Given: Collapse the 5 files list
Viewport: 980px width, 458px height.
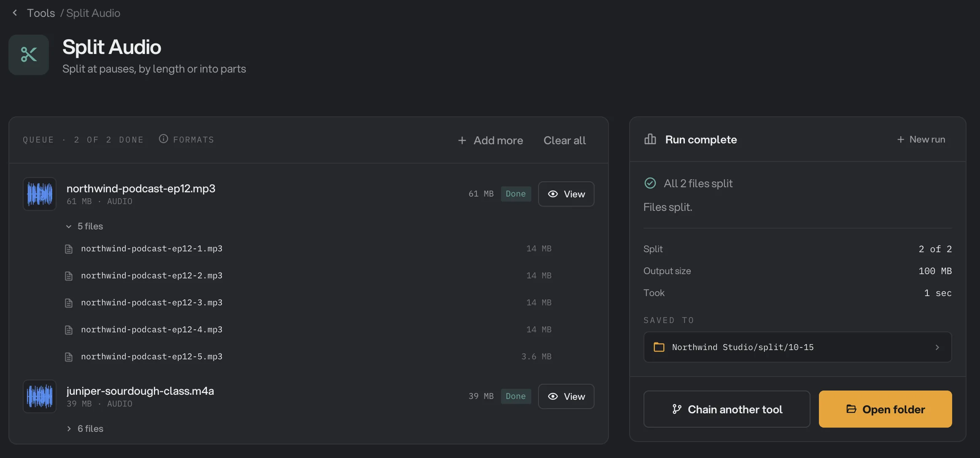Looking at the screenshot, I should point(84,226).
